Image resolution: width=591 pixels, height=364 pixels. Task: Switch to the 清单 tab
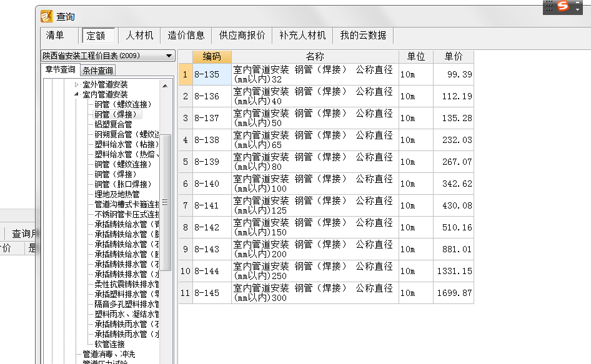(55, 36)
